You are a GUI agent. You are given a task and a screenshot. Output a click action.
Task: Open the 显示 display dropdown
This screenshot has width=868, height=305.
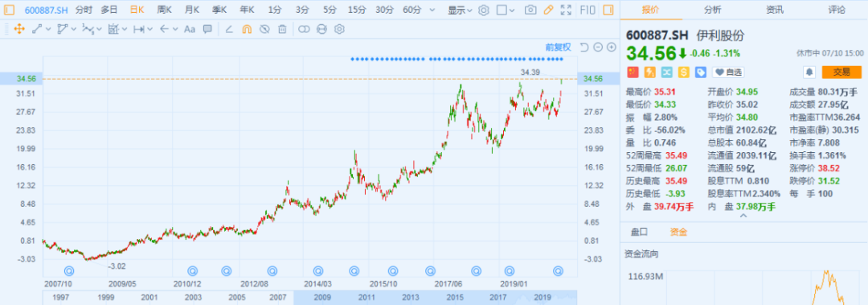pos(460,10)
